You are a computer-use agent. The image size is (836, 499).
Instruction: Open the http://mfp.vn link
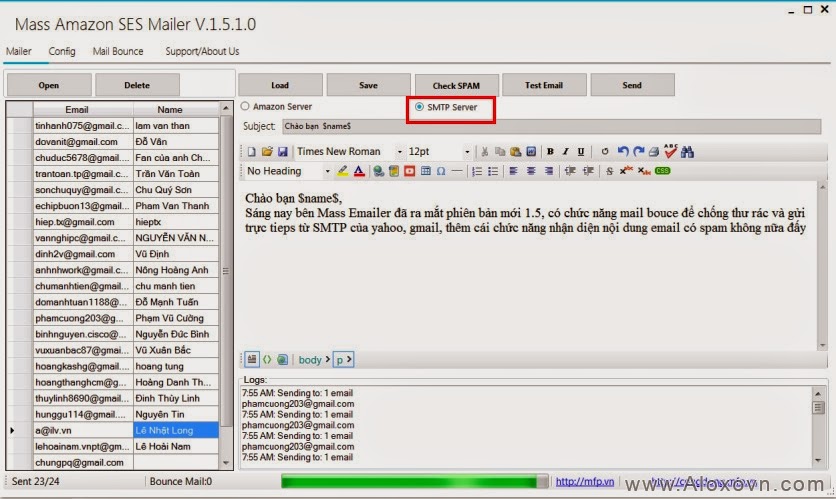pyautogui.click(x=585, y=481)
